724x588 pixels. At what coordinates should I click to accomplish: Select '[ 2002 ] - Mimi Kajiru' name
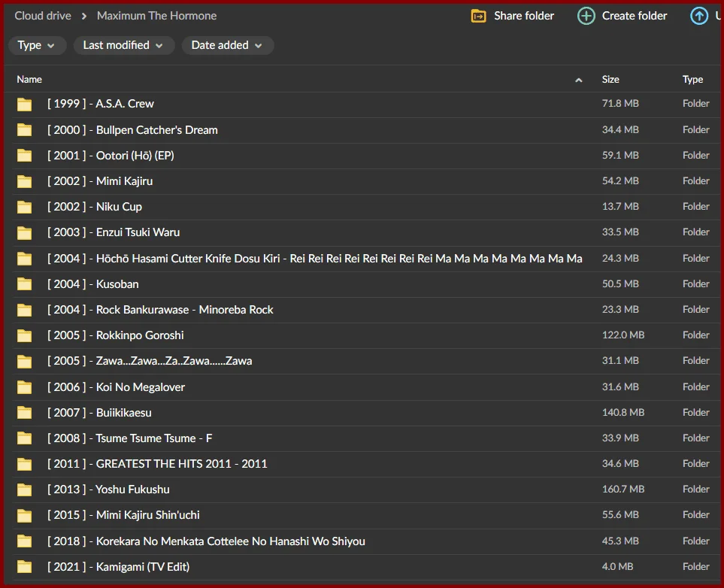(x=100, y=181)
